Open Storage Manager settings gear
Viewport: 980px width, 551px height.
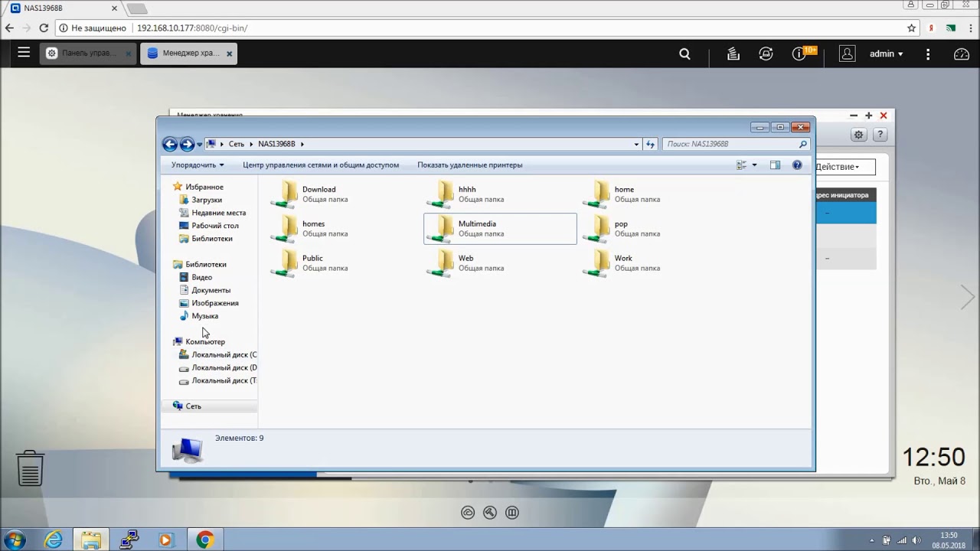[859, 135]
